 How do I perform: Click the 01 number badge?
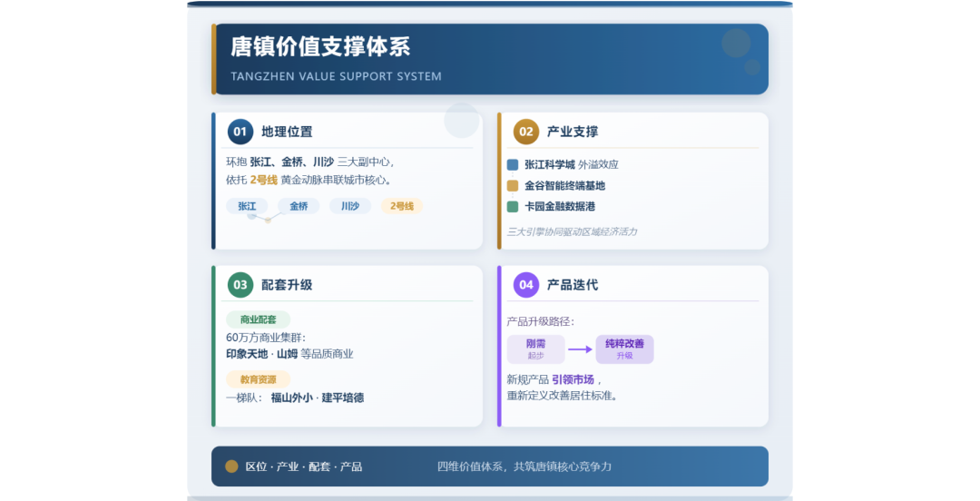coord(240,132)
